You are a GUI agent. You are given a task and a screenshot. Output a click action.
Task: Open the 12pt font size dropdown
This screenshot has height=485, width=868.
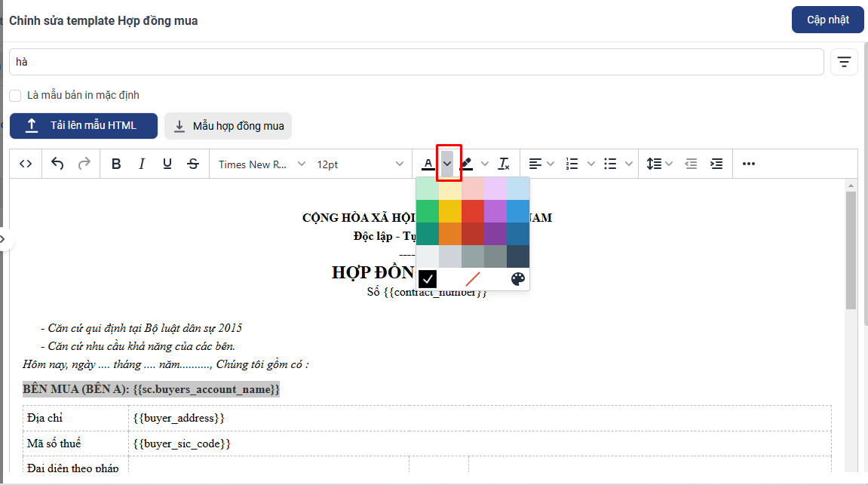pos(360,164)
